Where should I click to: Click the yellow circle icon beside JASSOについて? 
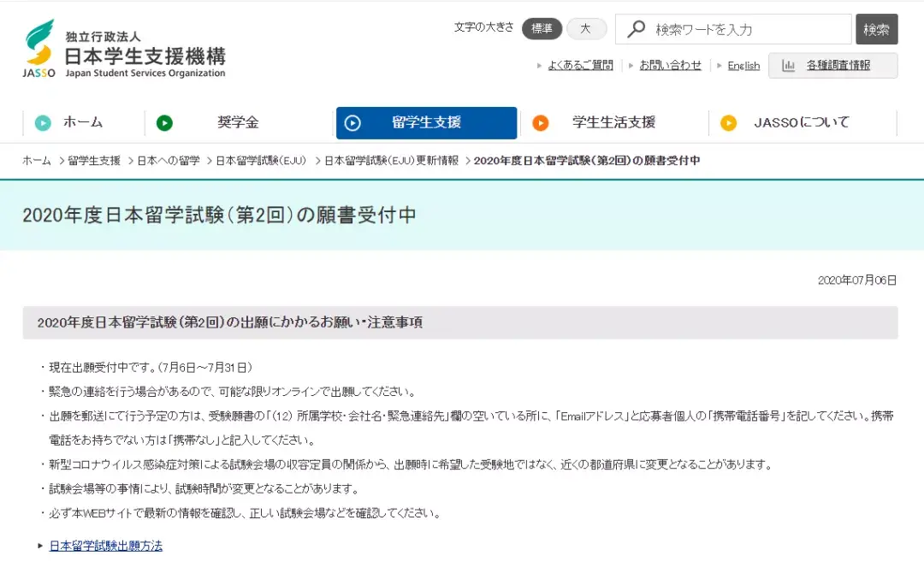pos(728,122)
